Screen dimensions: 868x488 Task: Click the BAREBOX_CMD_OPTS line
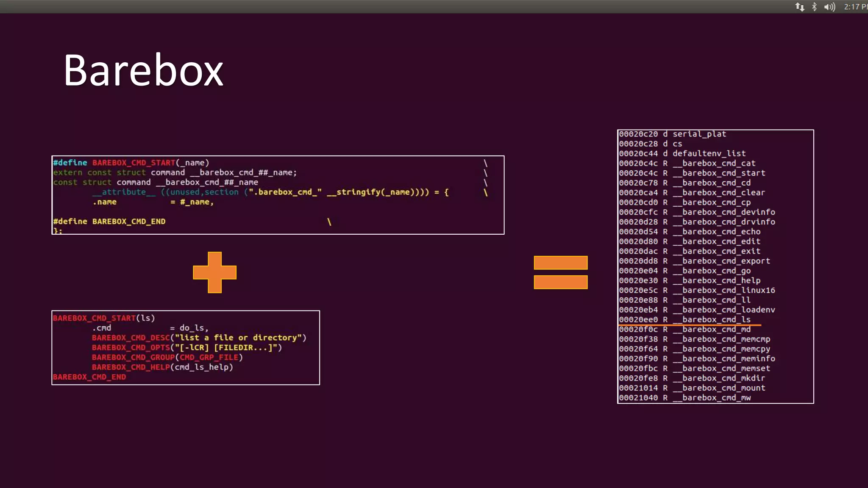pos(187,347)
